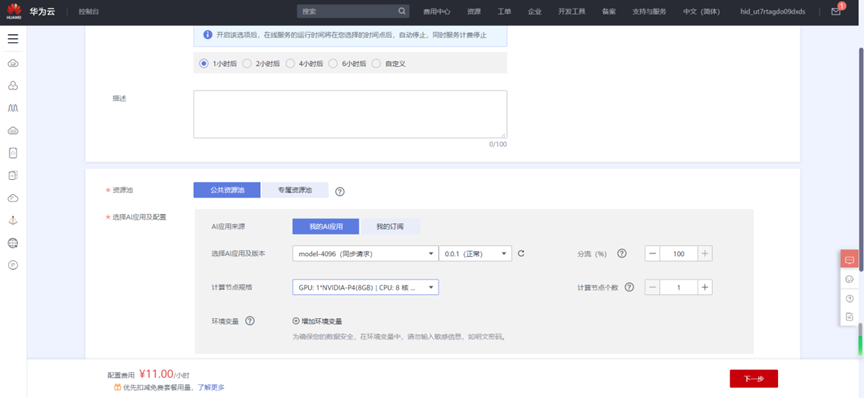
Task: Select the 4小时后 radio option
Action: pyautogui.click(x=290, y=63)
